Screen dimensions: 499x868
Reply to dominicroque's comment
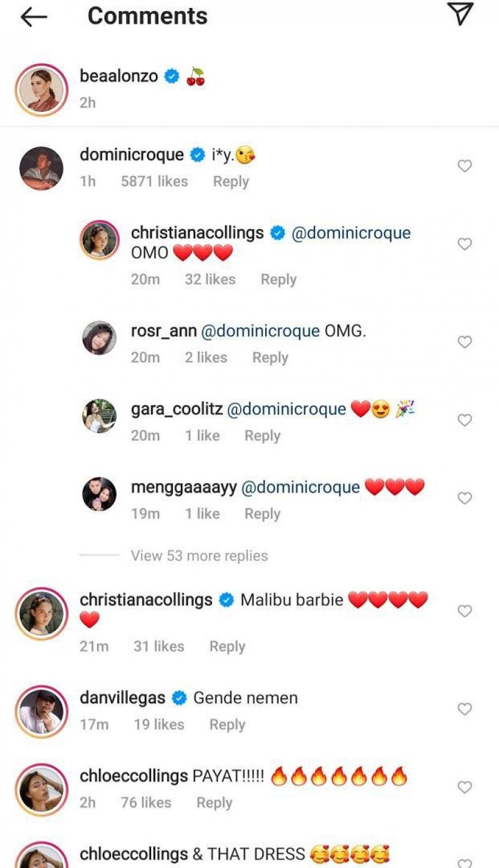tap(231, 182)
